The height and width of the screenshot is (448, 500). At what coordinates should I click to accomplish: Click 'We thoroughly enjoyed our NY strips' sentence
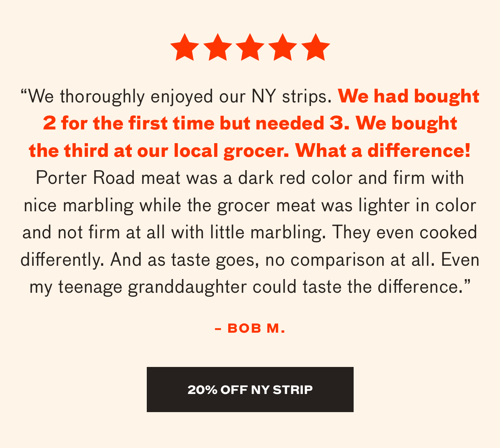coord(176,97)
